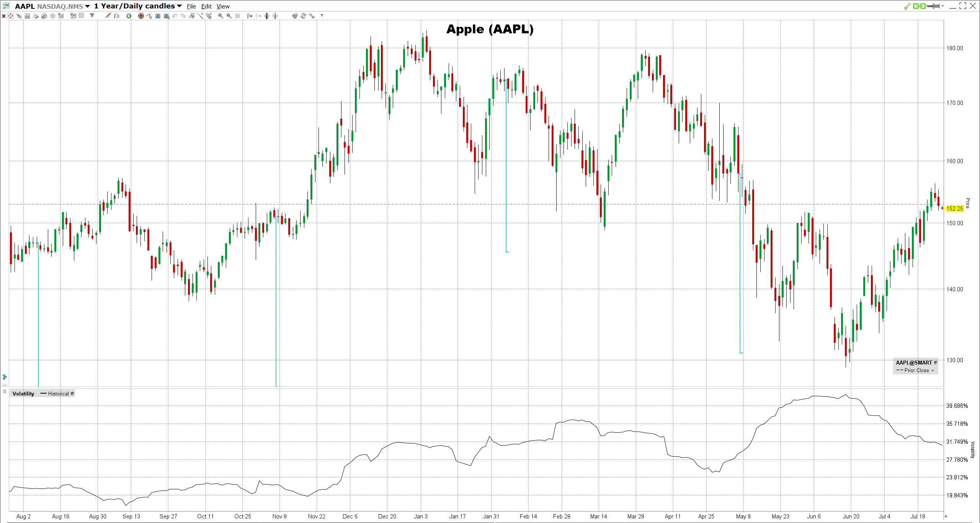
Task: Select the trendline drawing tool
Action: coord(200,16)
